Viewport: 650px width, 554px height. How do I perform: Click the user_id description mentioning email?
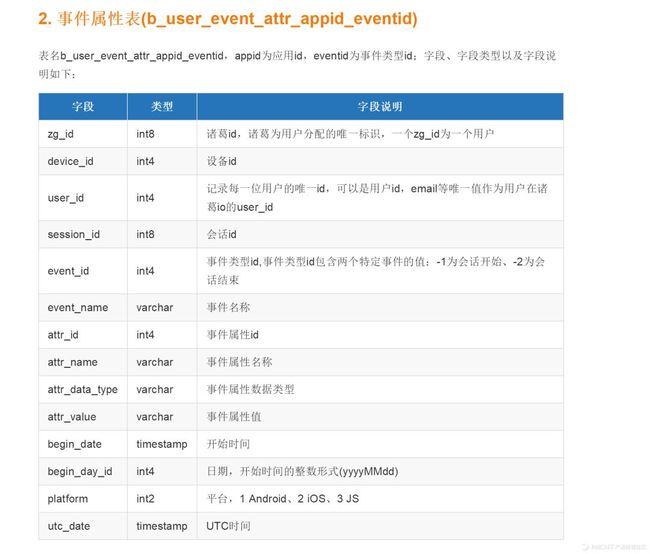377,198
